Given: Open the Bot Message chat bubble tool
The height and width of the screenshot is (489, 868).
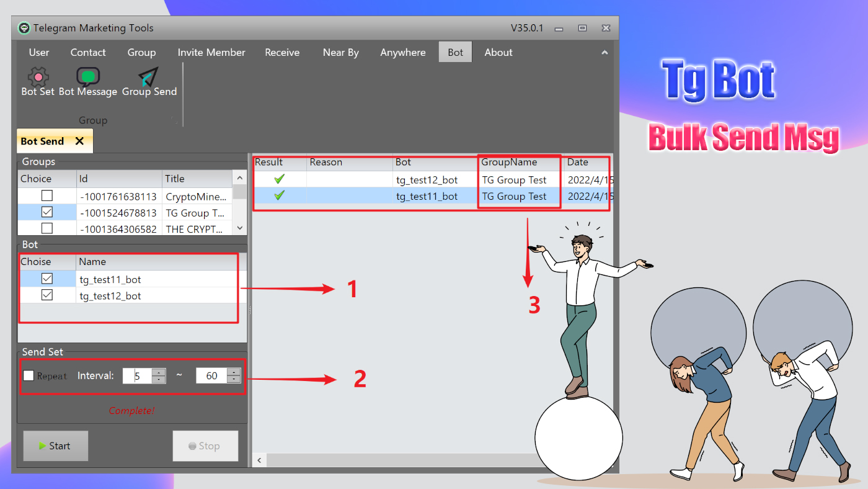Looking at the screenshot, I should [88, 83].
